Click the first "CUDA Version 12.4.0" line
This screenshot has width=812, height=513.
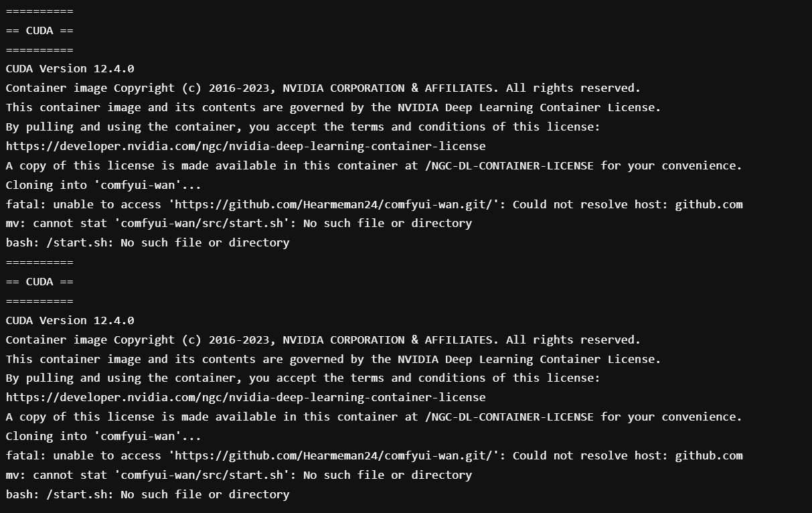(x=70, y=69)
